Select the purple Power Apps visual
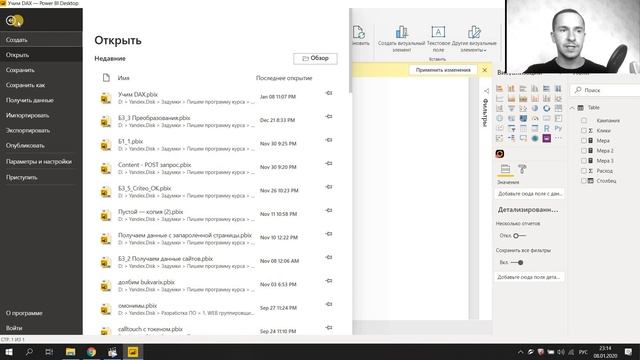The image size is (640, 360). [x=547, y=138]
